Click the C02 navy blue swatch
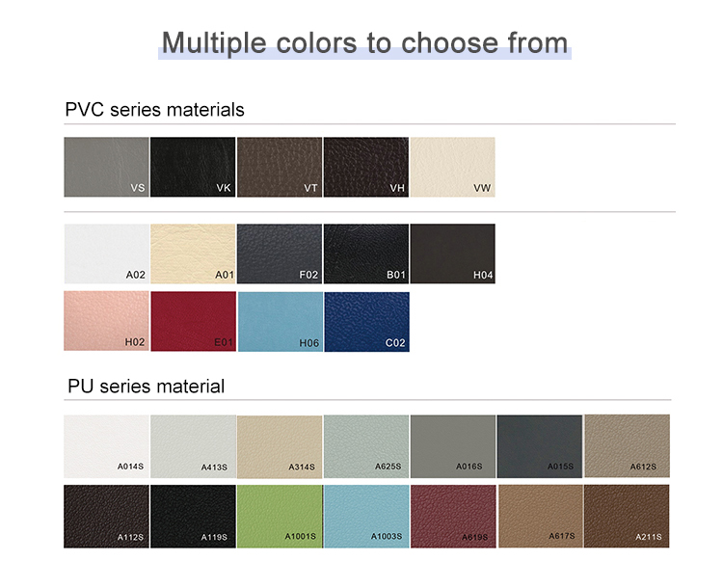 coord(366,321)
